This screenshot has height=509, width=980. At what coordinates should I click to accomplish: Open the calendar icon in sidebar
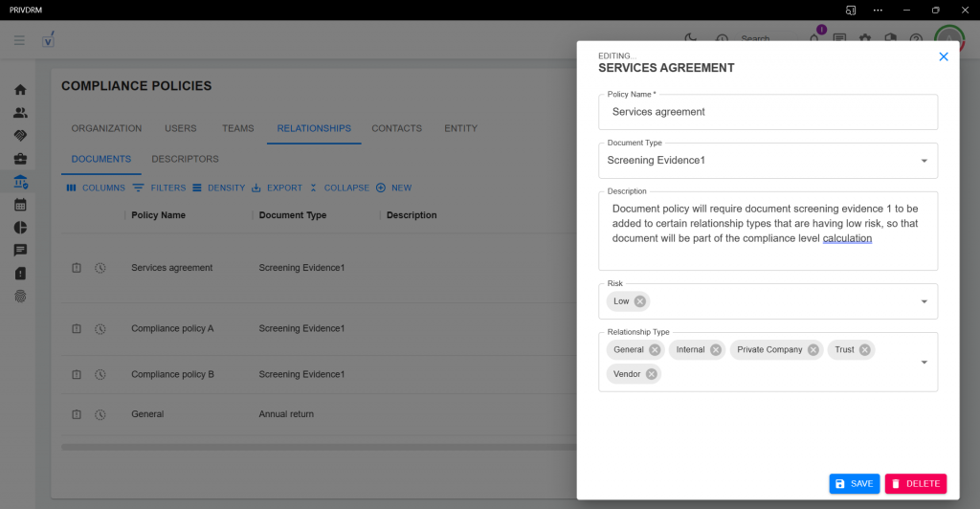point(20,205)
